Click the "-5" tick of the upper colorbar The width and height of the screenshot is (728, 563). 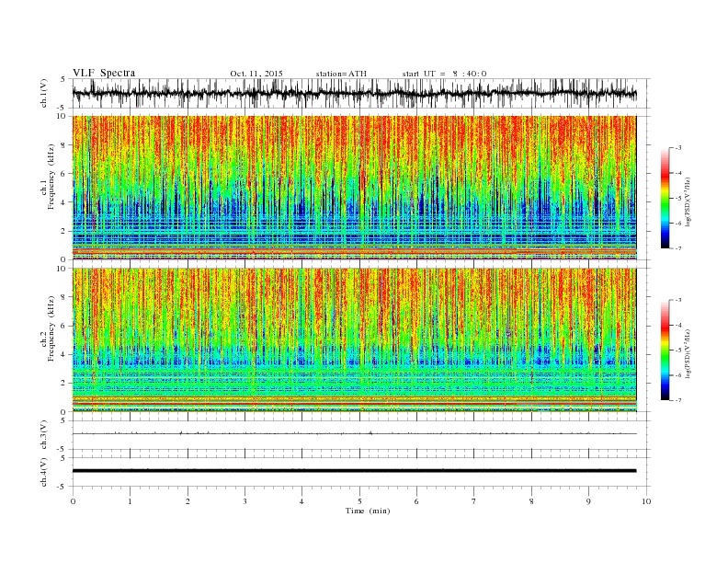click(678, 199)
